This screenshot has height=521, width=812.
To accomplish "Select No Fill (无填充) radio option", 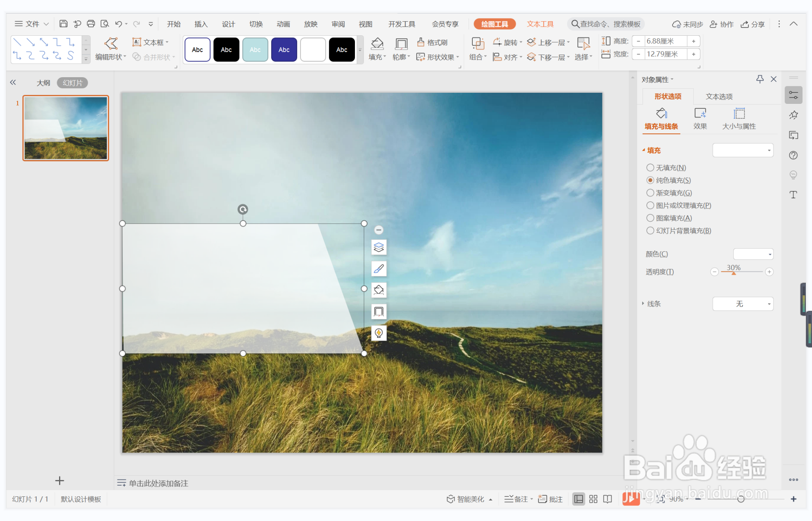I will (650, 168).
